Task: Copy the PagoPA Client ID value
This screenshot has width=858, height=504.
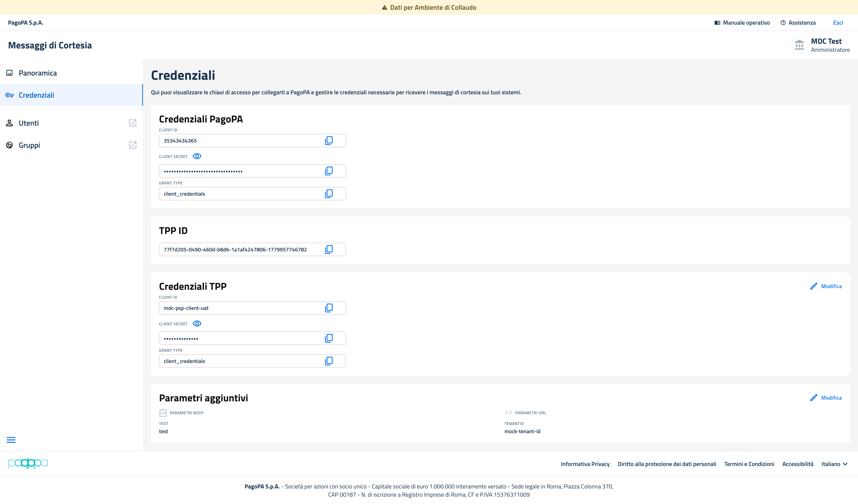Action: pos(329,141)
